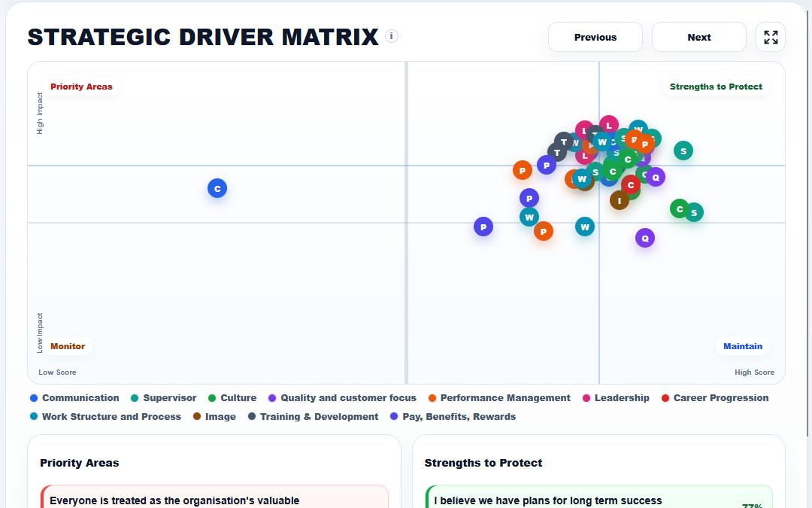The image size is (812, 508).
Task: Select the topmost pink Leadership L point
Action: (609, 126)
